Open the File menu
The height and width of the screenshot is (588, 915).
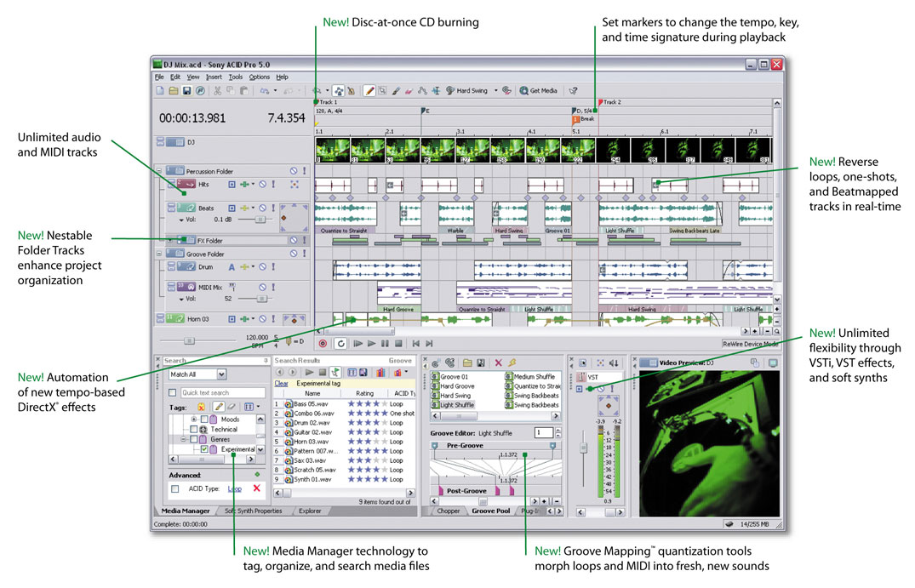pyautogui.click(x=158, y=77)
